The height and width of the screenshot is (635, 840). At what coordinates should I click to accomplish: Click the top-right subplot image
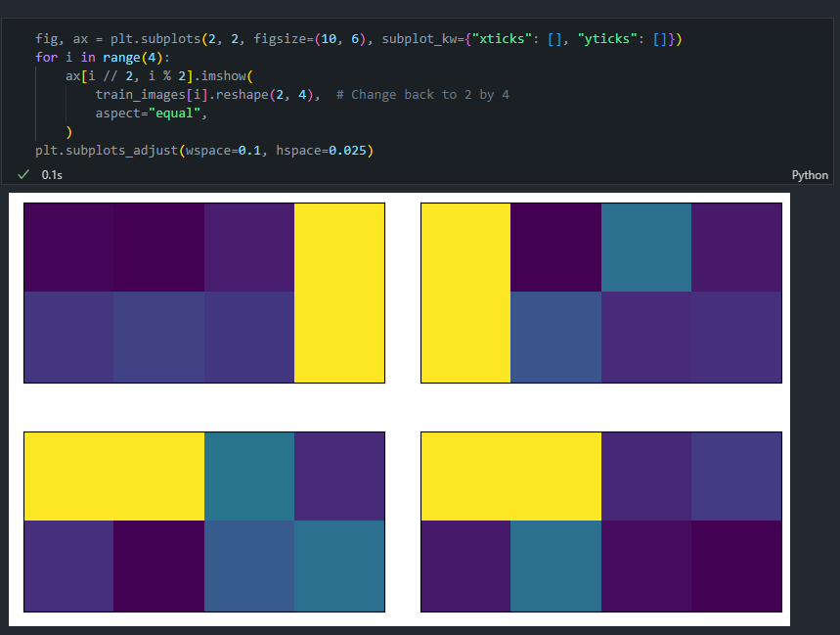[x=600, y=292]
